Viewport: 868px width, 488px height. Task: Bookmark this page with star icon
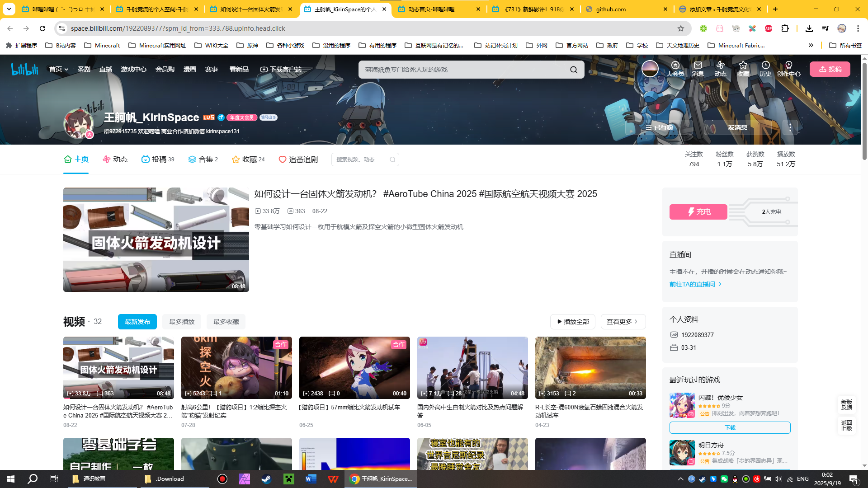(681, 28)
